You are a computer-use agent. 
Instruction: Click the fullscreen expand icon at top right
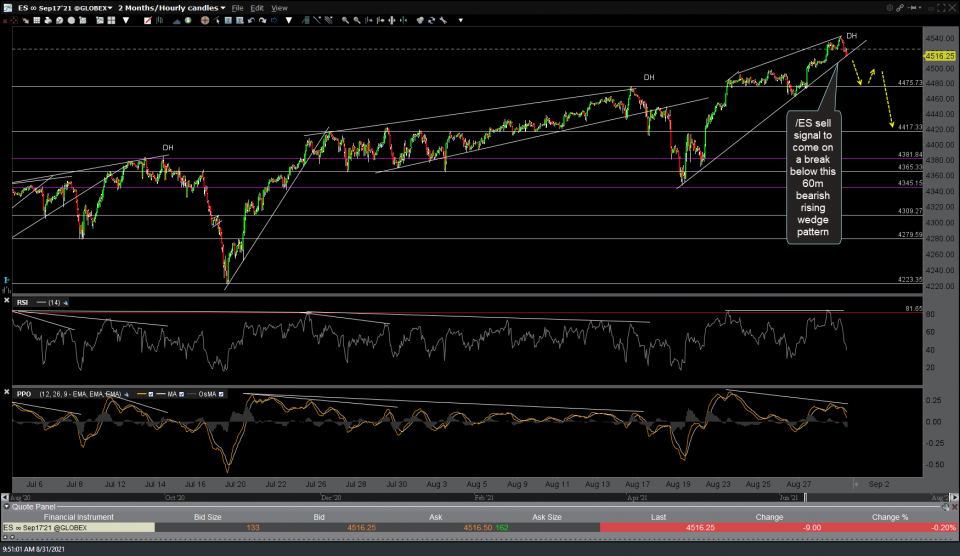941,7
